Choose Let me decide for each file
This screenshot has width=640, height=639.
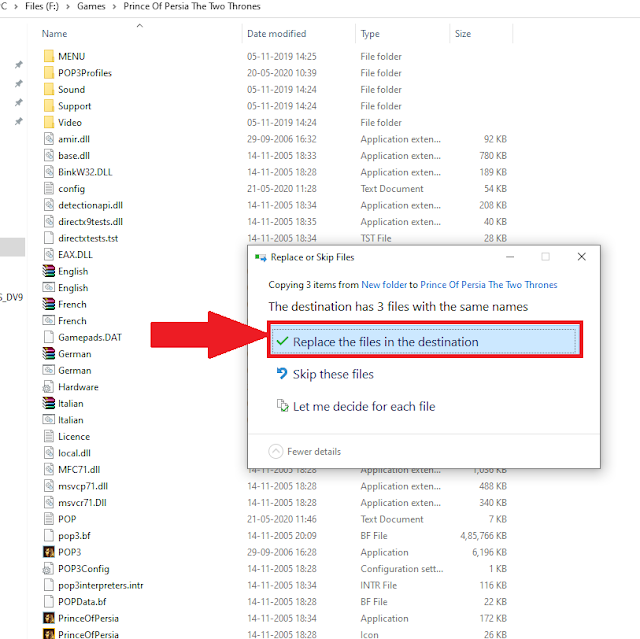click(356, 406)
